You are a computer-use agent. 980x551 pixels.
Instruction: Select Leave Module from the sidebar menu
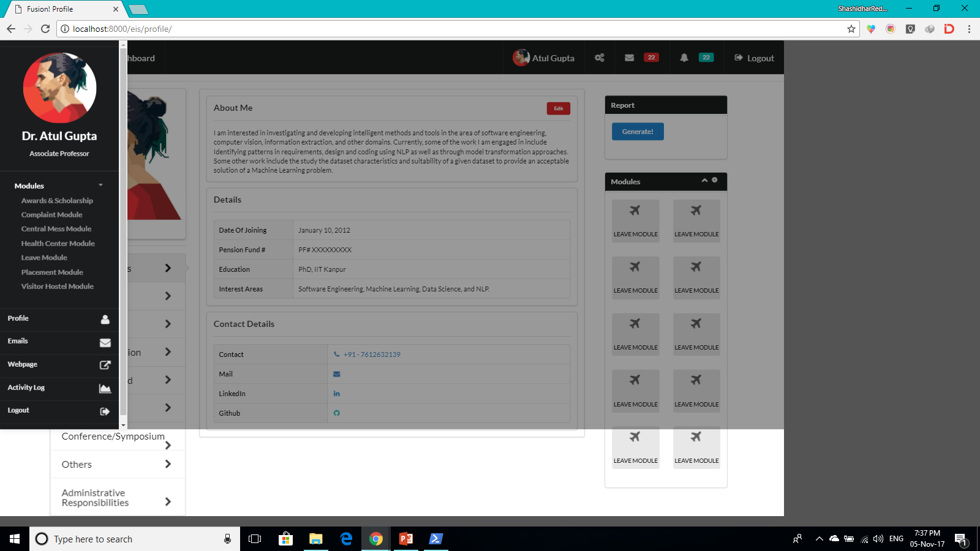(x=44, y=257)
